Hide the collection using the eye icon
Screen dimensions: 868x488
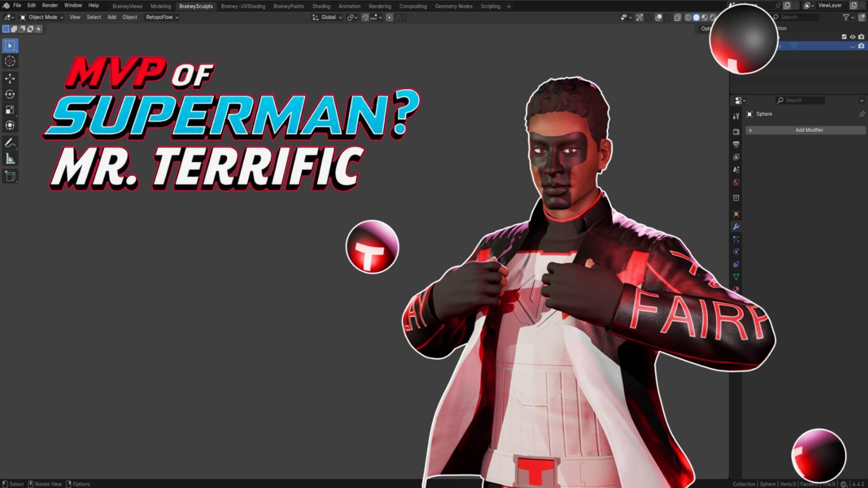[x=853, y=36]
